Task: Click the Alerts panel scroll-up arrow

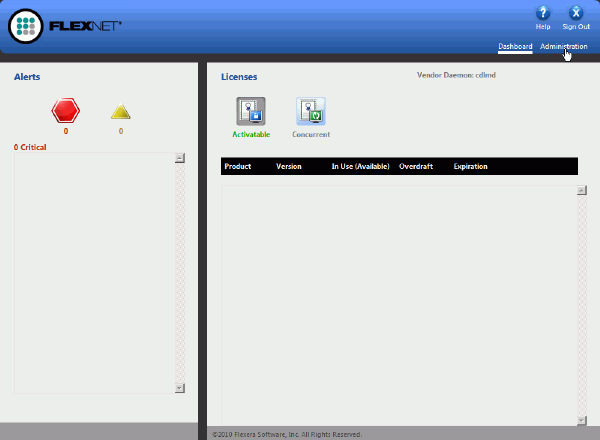Action: (x=179, y=158)
